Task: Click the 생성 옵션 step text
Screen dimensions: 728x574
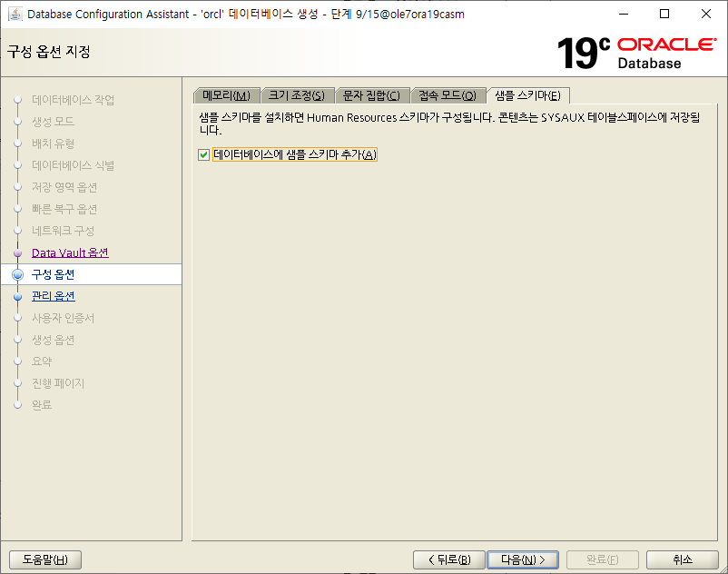Action: [53, 340]
